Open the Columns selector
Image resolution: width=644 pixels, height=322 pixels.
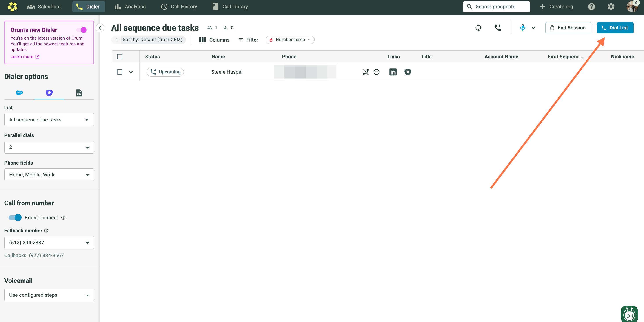214,40
